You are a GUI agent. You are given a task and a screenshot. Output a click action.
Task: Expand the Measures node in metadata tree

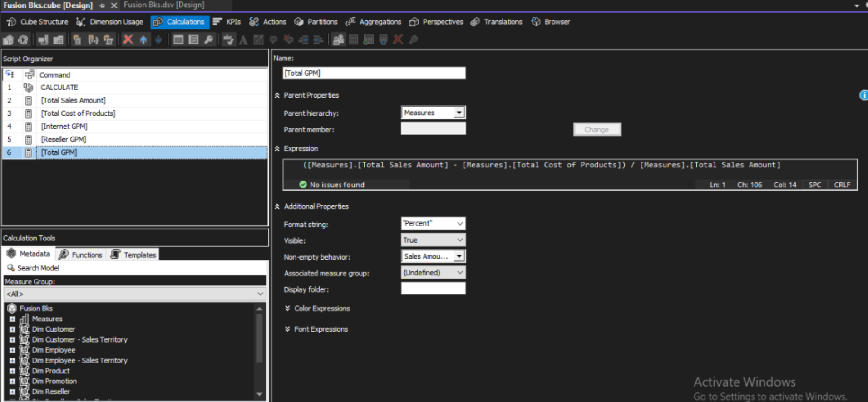pos(12,319)
